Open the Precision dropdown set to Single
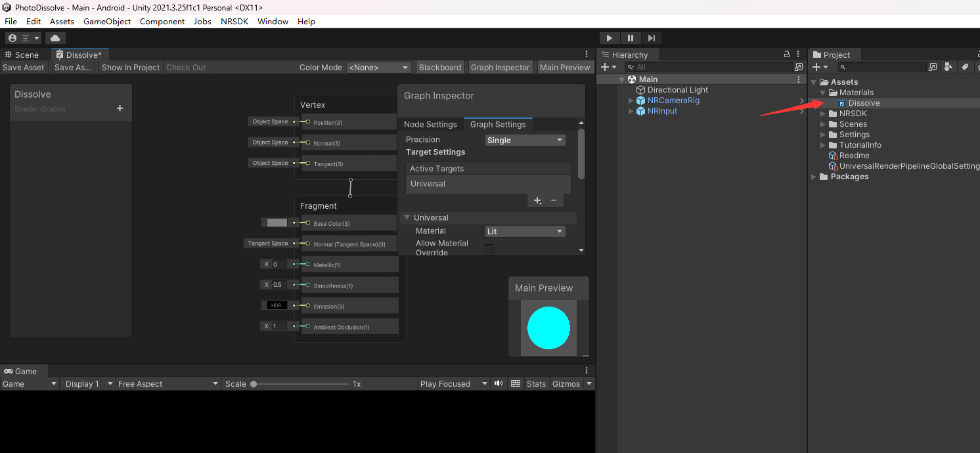 click(525, 140)
